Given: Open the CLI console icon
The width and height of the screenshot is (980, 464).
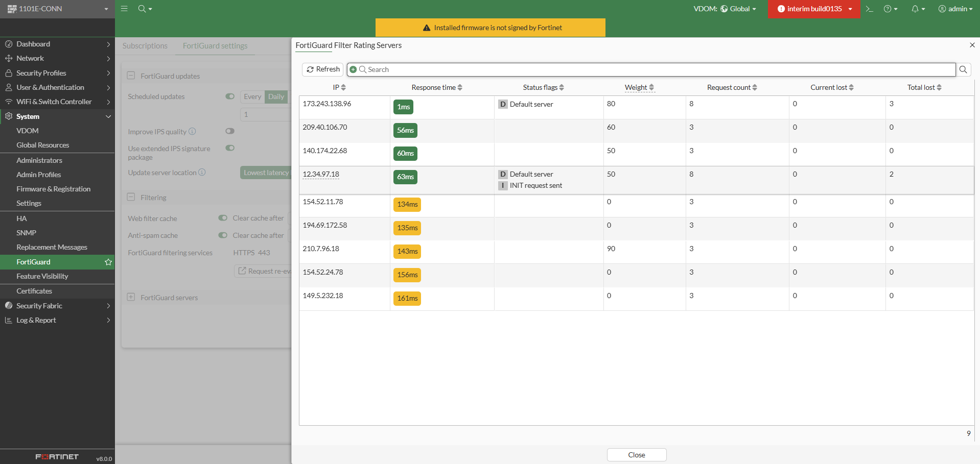Looking at the screenshot, I should coord(869,9).
